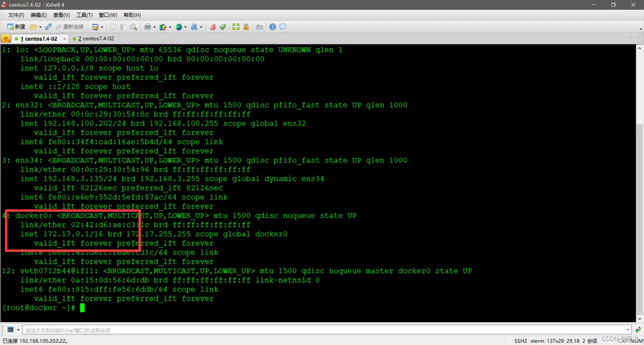Click the padlock lock-screen icon
Viewport: 644px width, 345px height.
(246, 27)
